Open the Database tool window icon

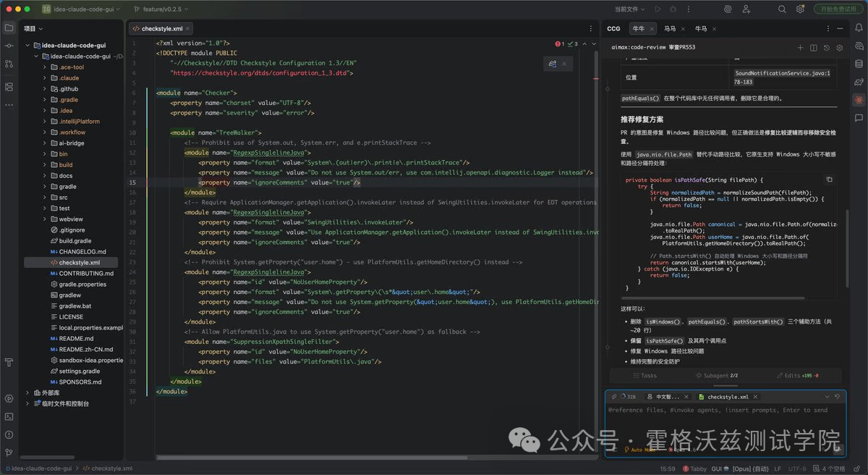coord(859,64)
